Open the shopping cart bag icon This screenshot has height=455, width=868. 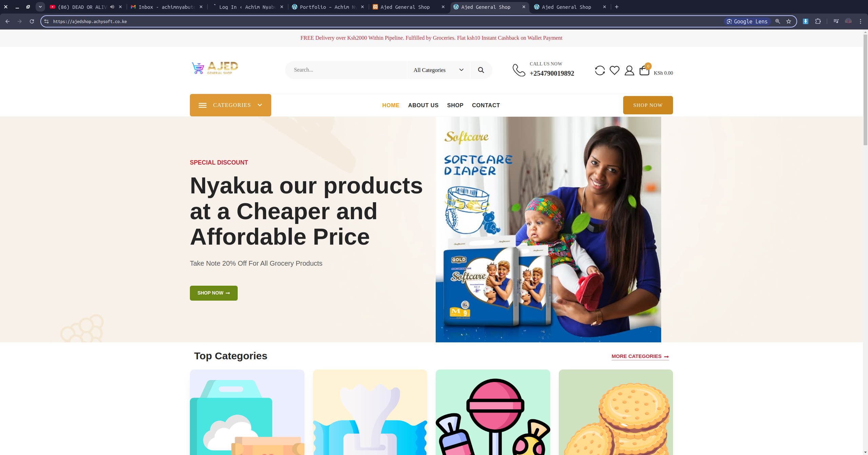[x=644, y=70]
